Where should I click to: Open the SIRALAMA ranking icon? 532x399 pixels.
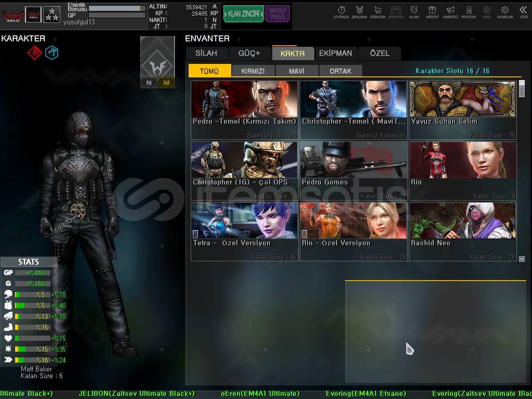tap(360, 12)
